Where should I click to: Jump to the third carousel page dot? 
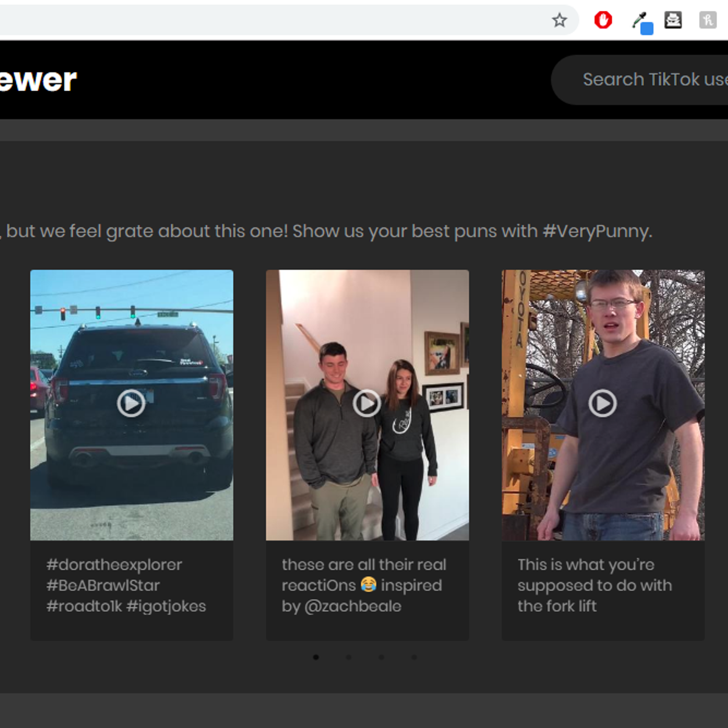(x=381, y=657)
